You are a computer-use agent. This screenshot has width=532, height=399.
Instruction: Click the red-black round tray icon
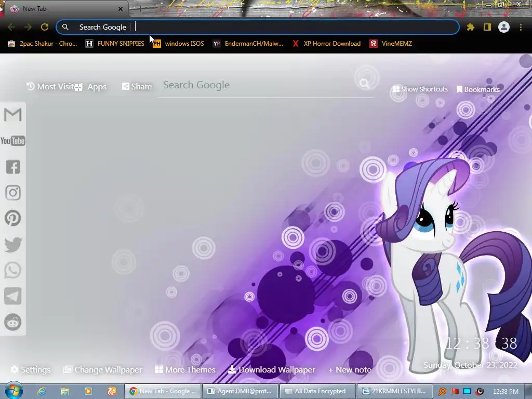pyautogui.click(x=480, y=392)
